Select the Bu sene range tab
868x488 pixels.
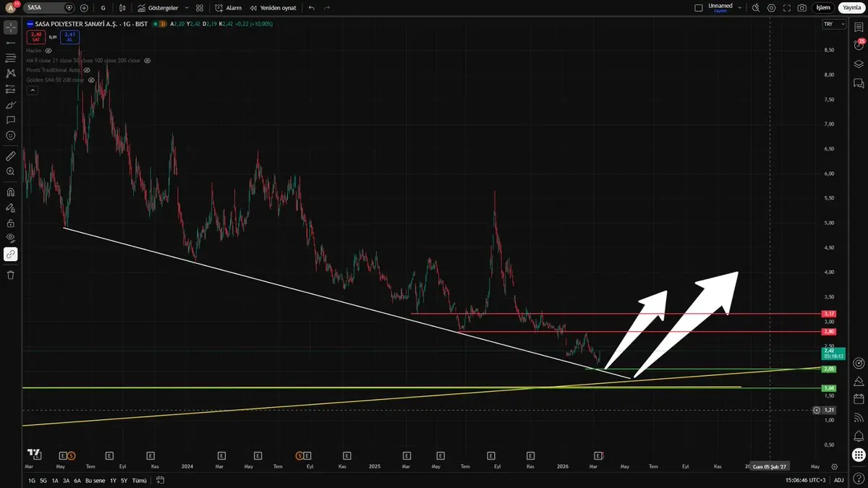(x=95, y=480)
